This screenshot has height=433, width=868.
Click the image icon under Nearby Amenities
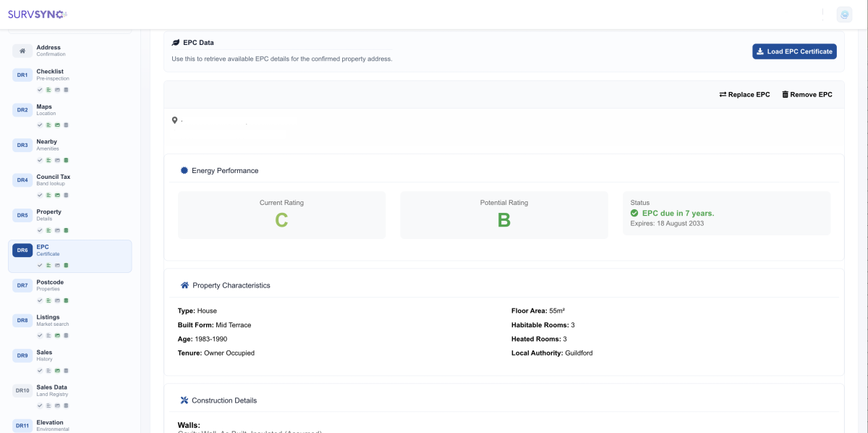tap(57, 160)
